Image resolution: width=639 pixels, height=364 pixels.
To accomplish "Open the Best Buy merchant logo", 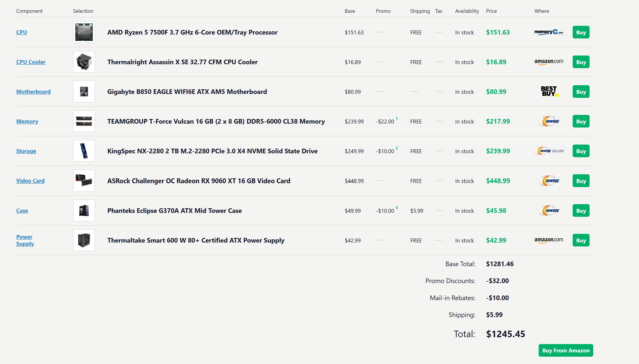I will coord(550,92).
